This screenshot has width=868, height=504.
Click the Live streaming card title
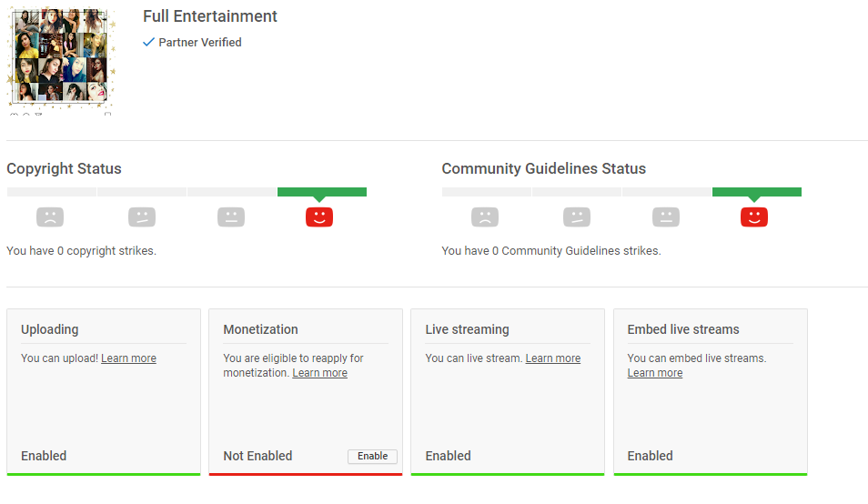pyautogui.click(x=468, y=329)
